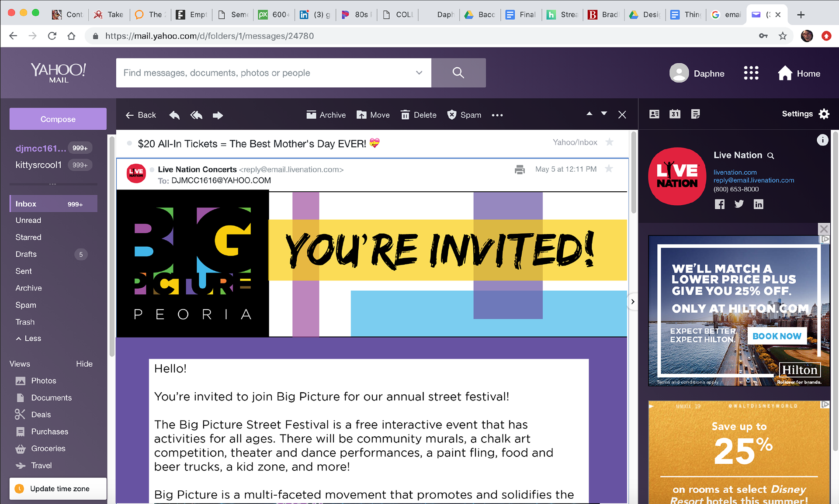Open the Contacts card icon
Viewport: 839px width, 504px height.
pyautogui.click(x=654, y=114)
